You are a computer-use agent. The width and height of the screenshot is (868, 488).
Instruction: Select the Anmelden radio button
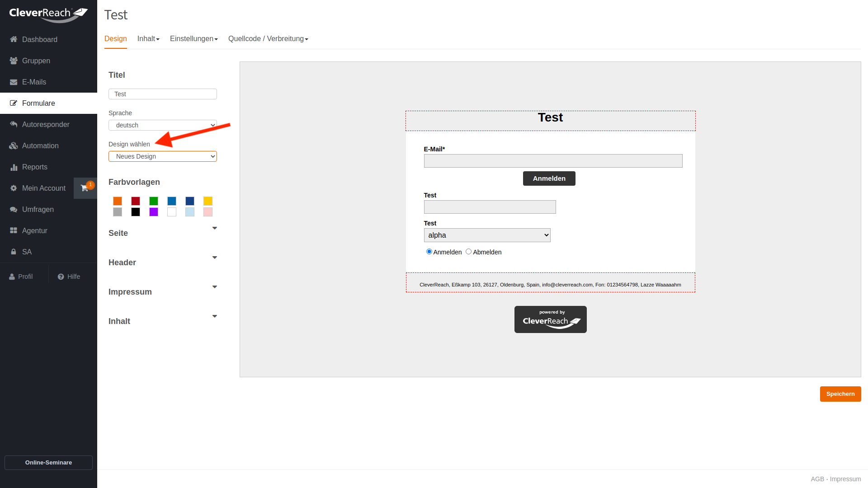pyautogui.click(x=429, y=252)
